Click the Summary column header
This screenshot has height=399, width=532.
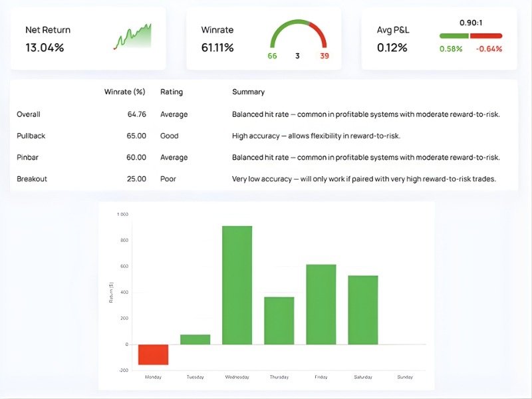248,92
